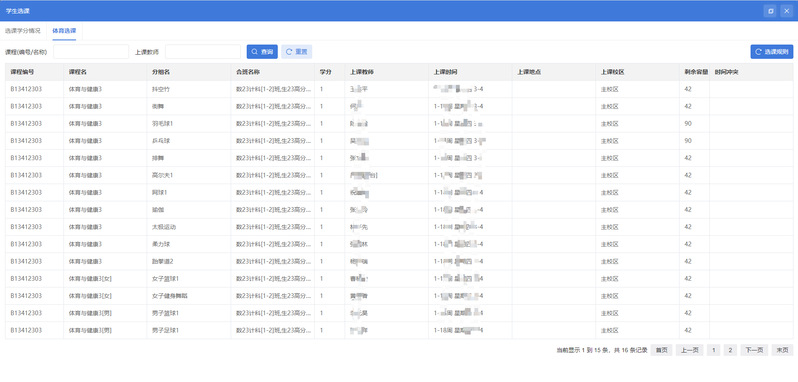Open the 选课规则 button
798x382 pixels.
coord(772,52)
